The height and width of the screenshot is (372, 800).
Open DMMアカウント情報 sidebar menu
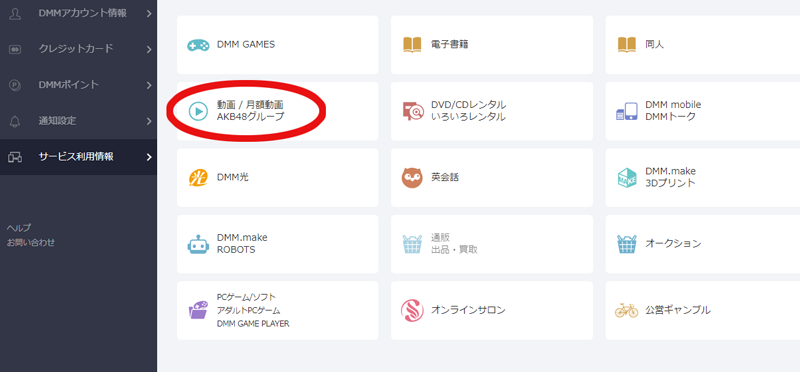coord(79,14)
